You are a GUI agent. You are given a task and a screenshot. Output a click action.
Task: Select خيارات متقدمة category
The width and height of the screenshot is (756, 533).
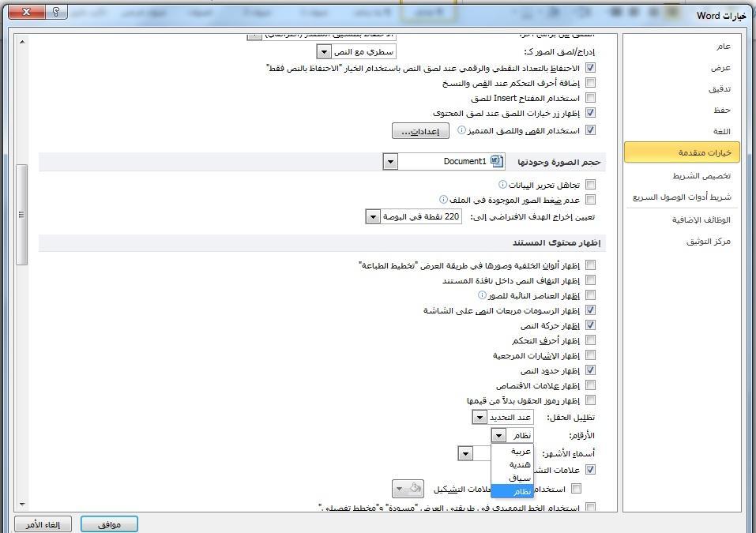pos(682,152)
